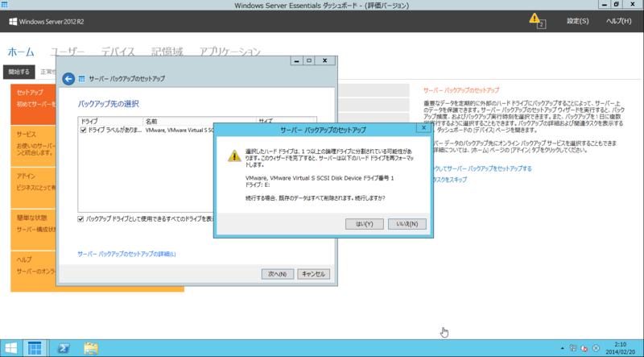Open ヘルプ(H) in dashboard header
The height and width of the screenshot is (357, 644).
618,21
